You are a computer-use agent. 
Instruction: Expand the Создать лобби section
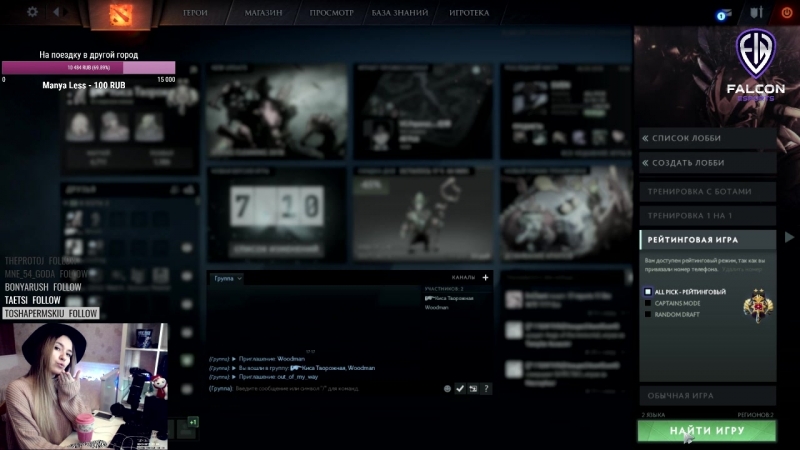pos(708,162)
